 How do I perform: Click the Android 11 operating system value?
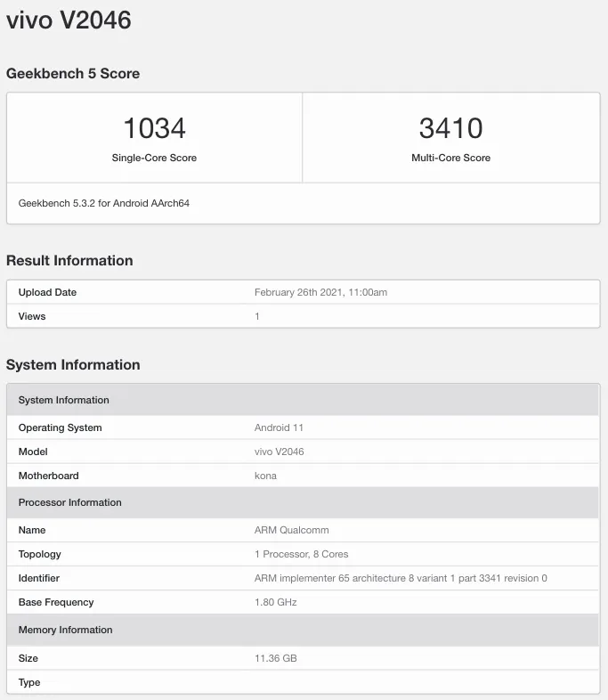coord(279,427)
